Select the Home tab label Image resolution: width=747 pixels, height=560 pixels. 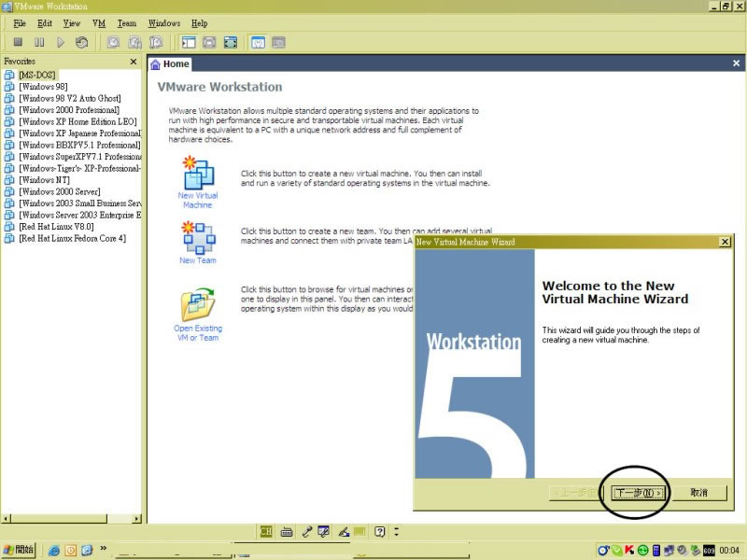176,63
